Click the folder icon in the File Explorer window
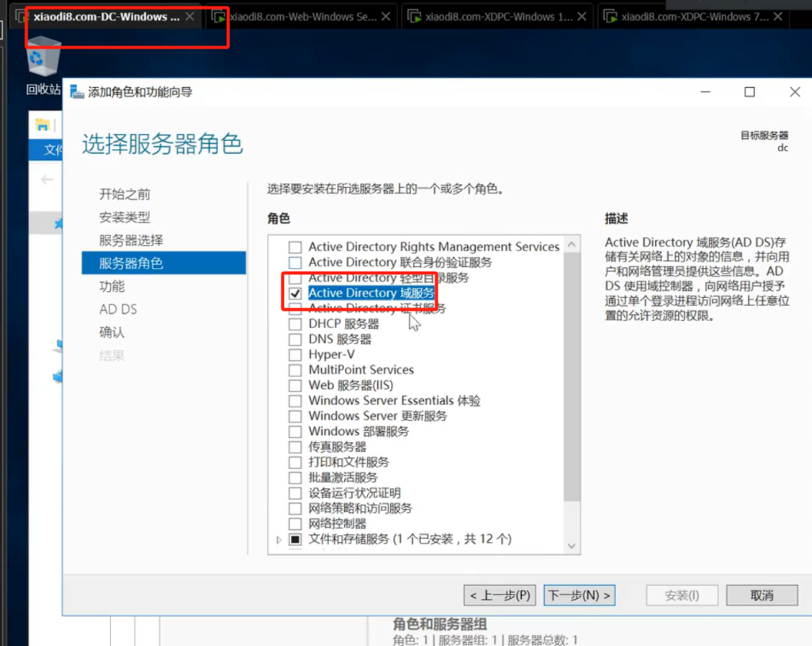Viewport: 812px width, 646px height. (x=42, y=124)
